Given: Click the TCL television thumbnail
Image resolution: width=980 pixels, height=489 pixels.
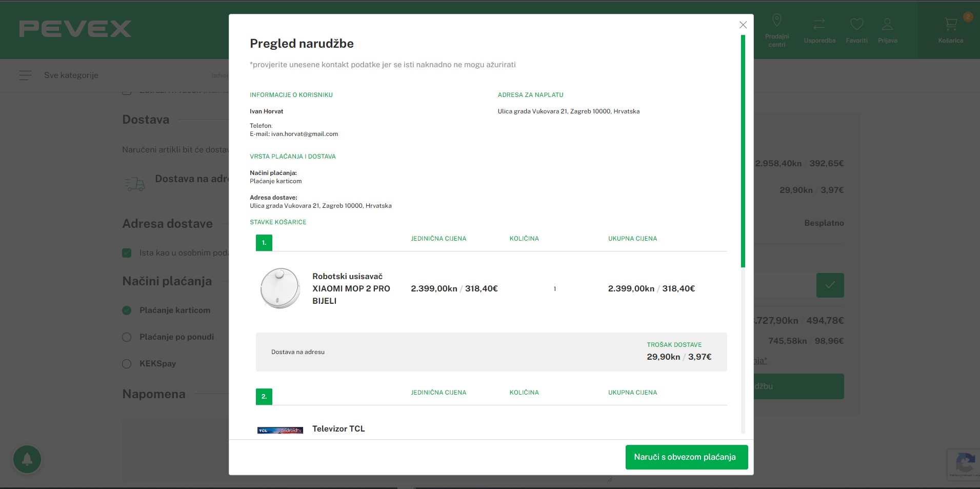Looking at the screenshot, I should (x=280, y=431).
